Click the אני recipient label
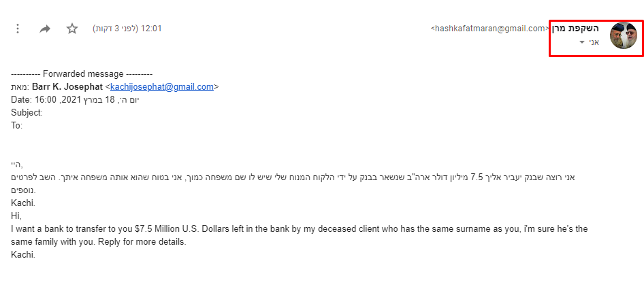The width and height of the screenshot is (644, 293). [x=594, y=42]
